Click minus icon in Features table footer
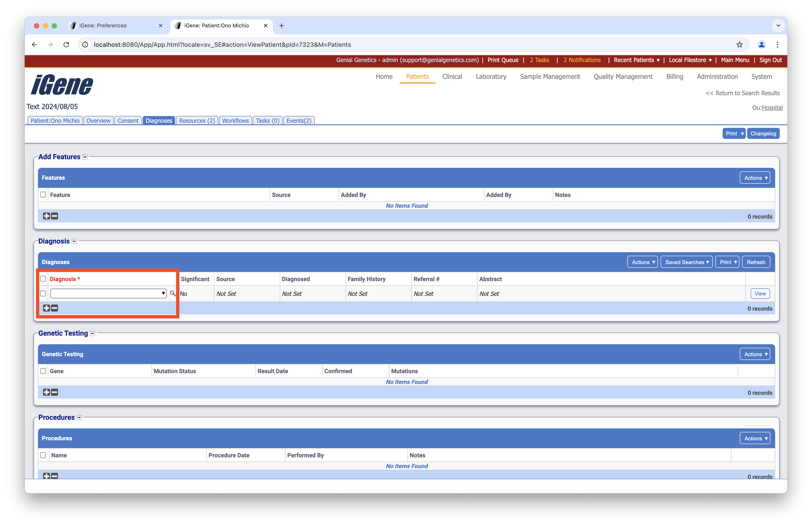Viewport: 812px width, 526px height. [55, 216]
